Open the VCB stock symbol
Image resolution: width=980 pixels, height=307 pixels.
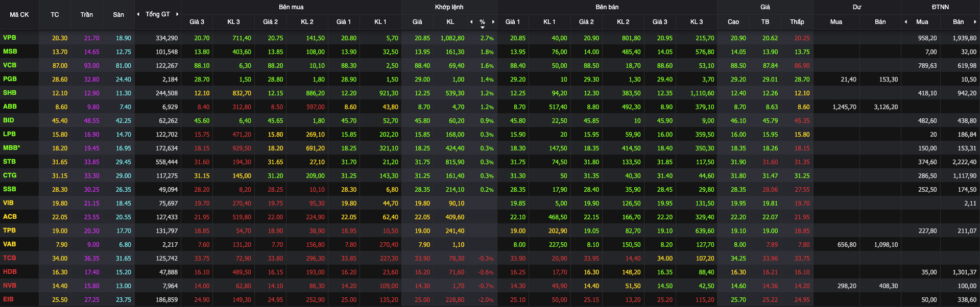[10, 65]
